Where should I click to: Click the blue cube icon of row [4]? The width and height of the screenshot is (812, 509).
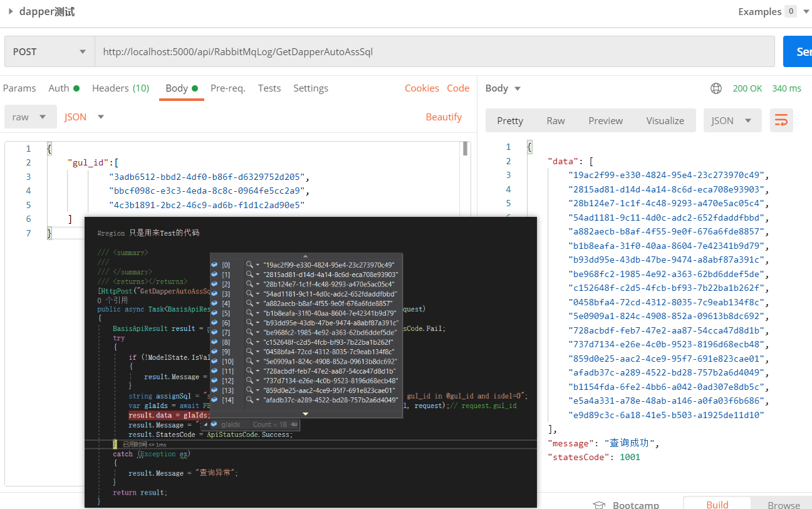tap(215, 303)
